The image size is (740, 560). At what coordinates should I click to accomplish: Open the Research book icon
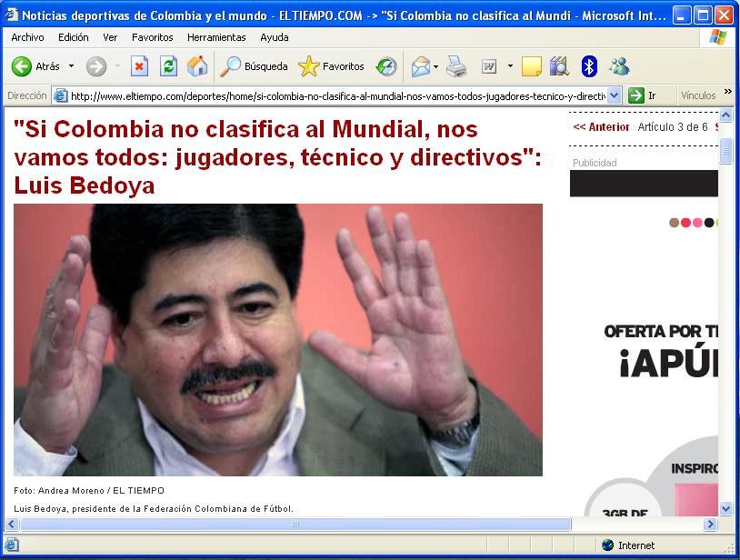pyautogui.click(x=560, y=66)
